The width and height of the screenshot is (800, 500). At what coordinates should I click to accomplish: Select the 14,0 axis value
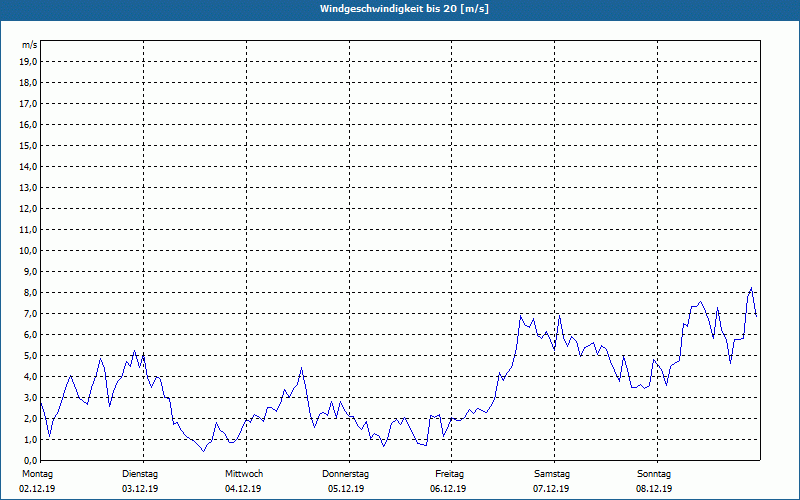(28, 166)
